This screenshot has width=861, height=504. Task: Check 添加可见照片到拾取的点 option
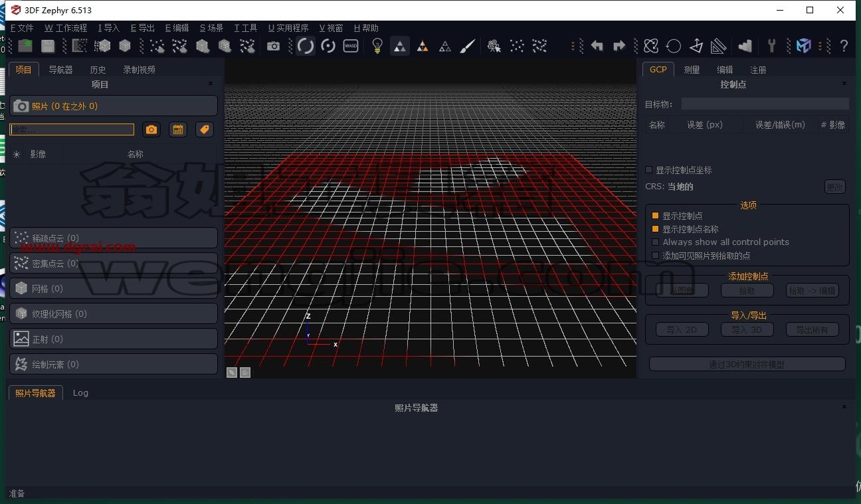[x=656, y=256]
